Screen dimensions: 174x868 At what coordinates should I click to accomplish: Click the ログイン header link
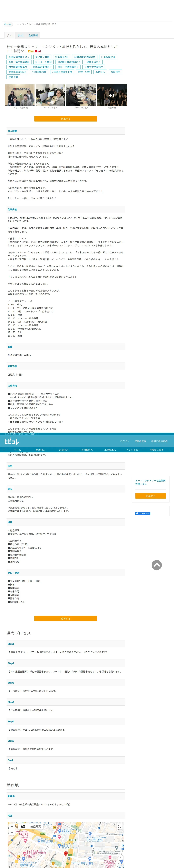[125, 441]
